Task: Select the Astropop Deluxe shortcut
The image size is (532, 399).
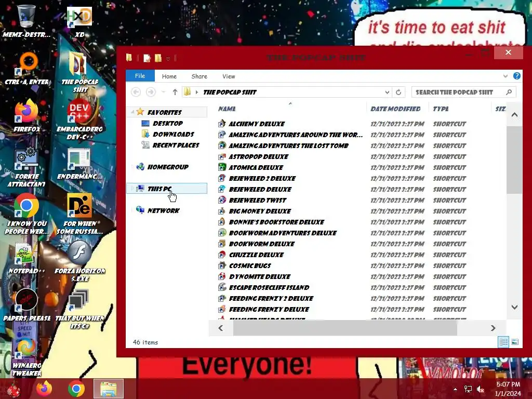Action: 258,156
